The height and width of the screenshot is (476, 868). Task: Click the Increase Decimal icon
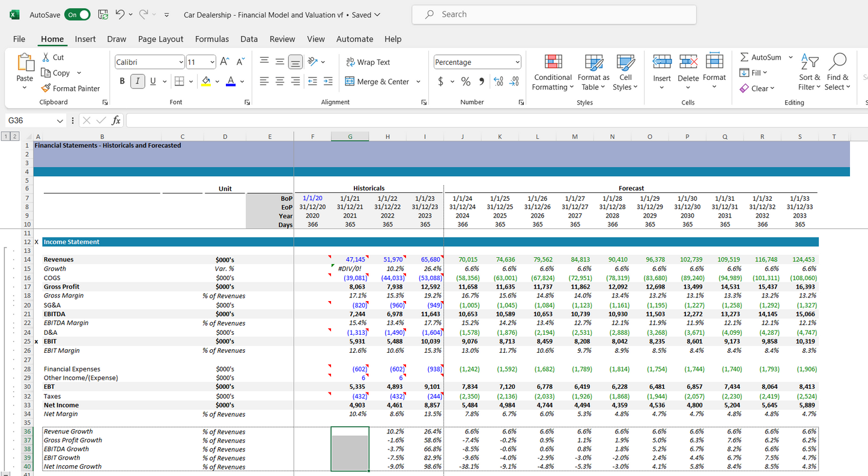coord(498,82)
